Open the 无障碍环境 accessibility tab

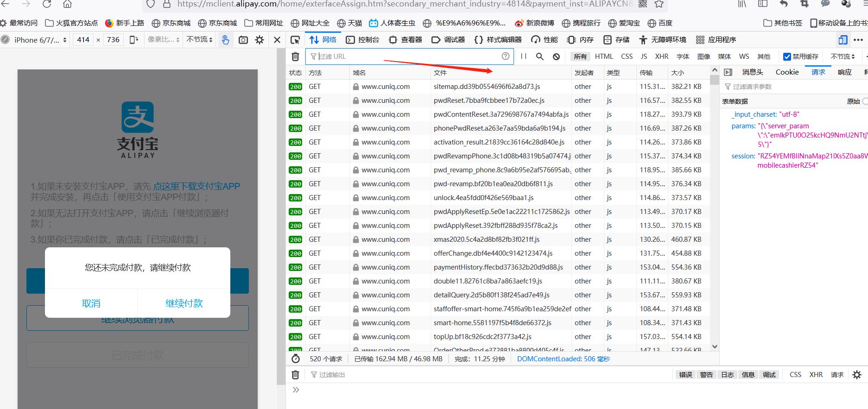(x=663, y=40)
